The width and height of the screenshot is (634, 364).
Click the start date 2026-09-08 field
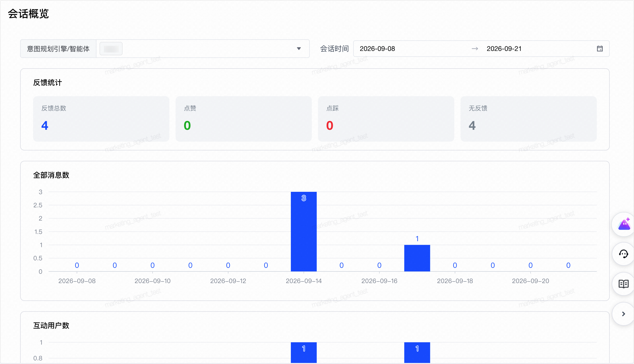coord(377,49)
